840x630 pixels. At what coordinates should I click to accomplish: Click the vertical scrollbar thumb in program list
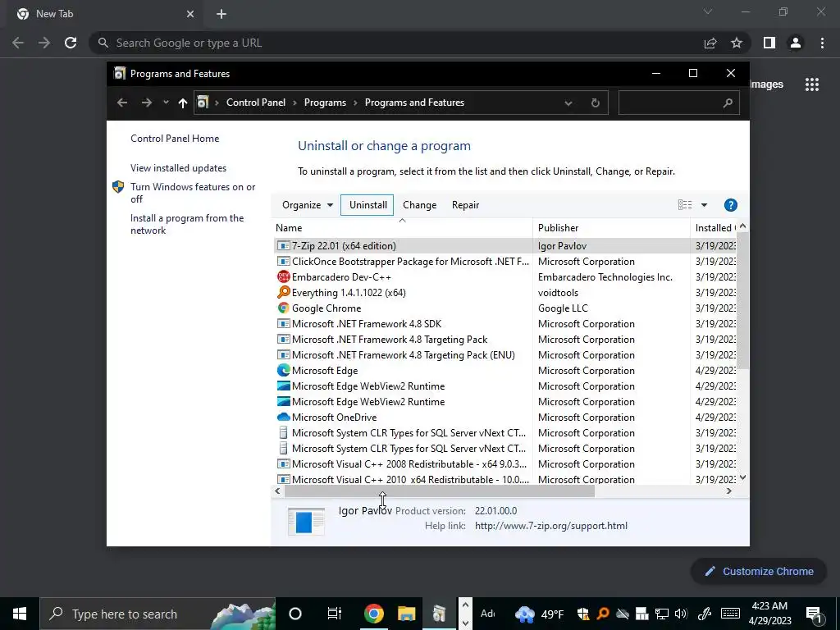click(x=742, y=300)
